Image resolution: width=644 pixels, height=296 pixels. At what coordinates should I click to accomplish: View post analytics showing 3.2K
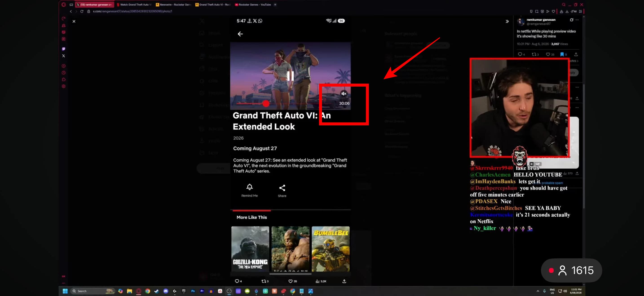321,281
